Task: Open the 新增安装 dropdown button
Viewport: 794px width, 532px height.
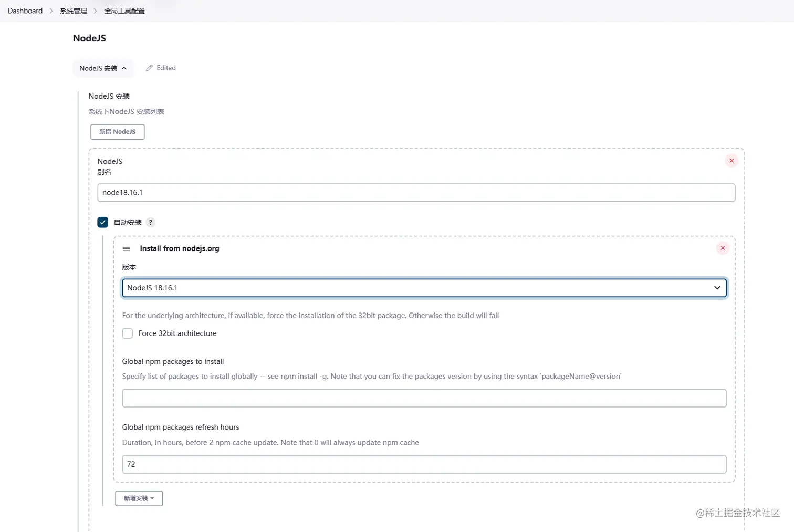Action: [x=139, y=498]
